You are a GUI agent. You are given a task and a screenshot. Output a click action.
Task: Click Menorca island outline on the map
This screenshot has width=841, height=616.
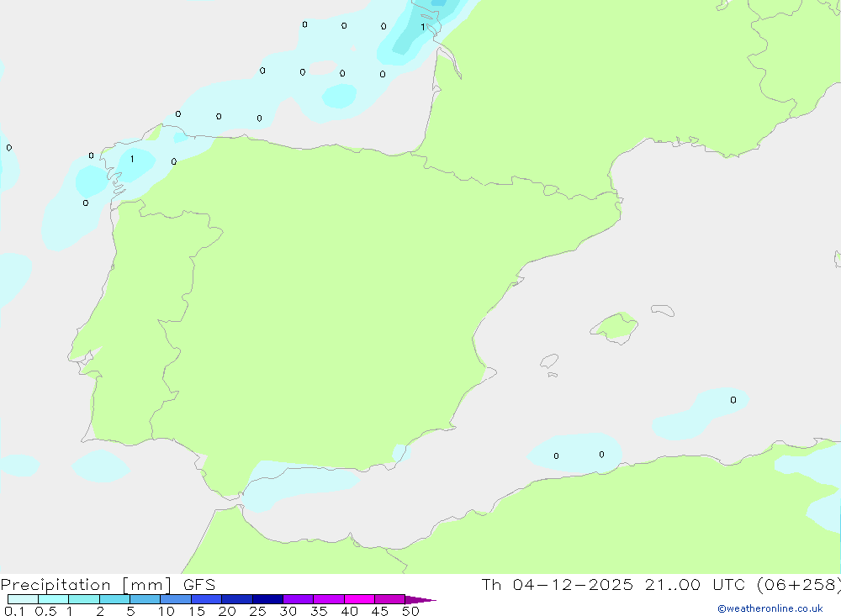(663, 310)
